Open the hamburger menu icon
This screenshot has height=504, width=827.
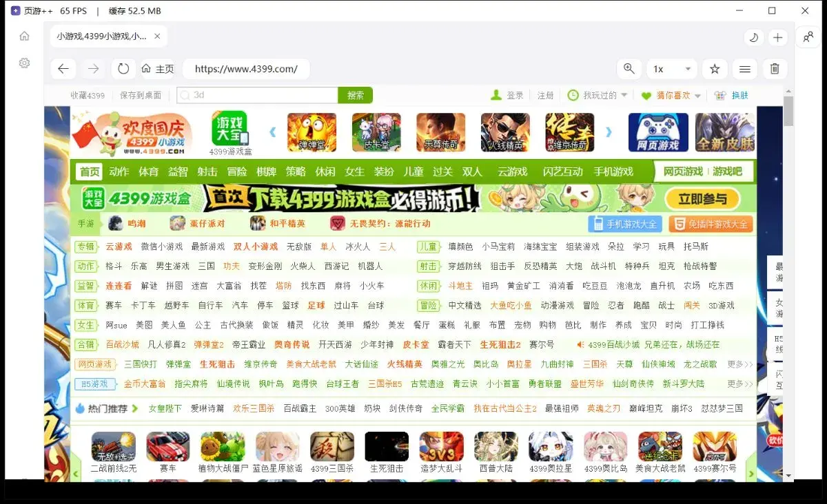(x=744, y=69)
